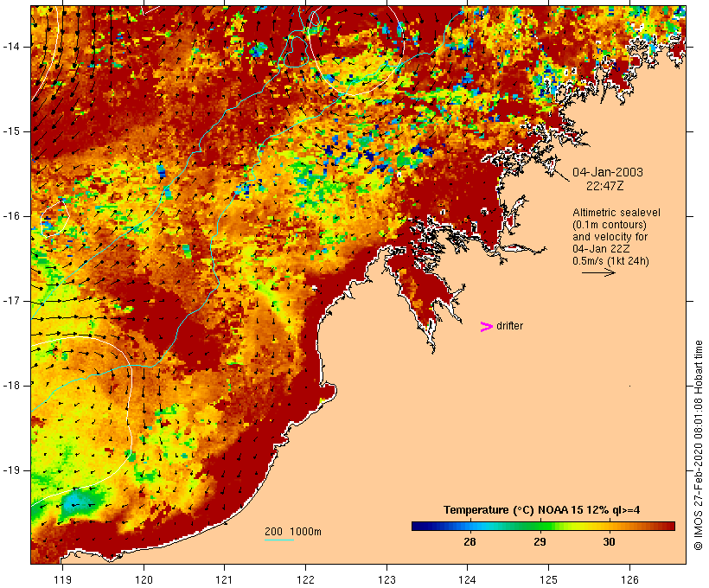Screen dimensions: 709x588
Task: Click the '(0.1m contours)' text
Action: pyautogui.click(x=610, y=225)
